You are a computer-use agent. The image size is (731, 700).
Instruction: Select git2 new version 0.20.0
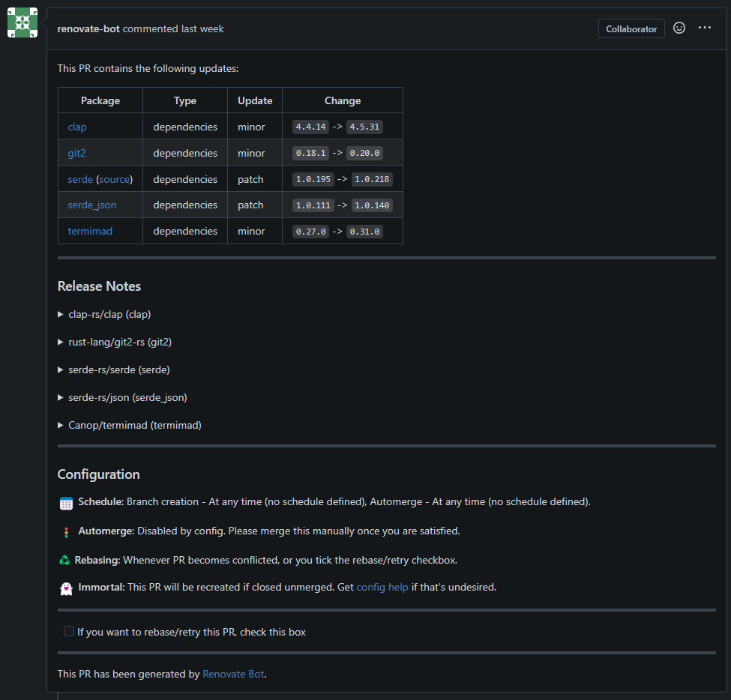[x=364, y=153]
